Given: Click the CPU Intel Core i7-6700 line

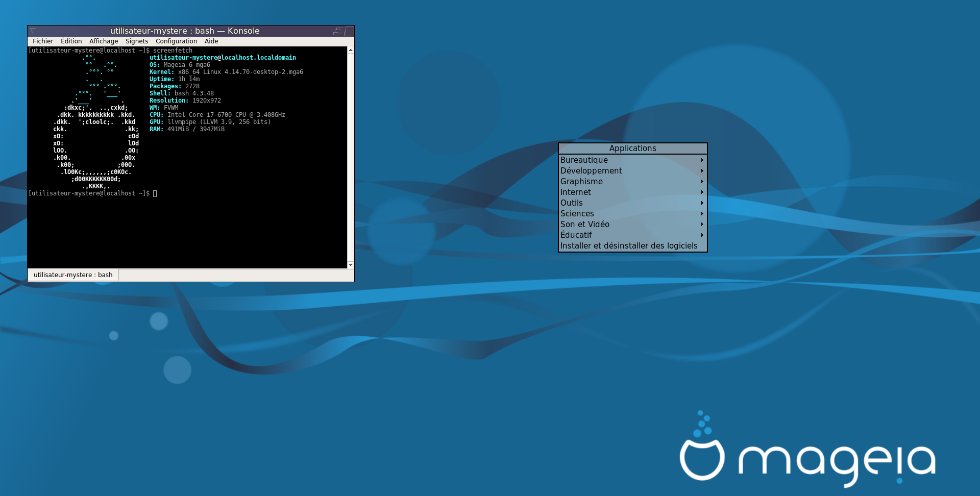Looking at the screenshot, I should click(217, 115).
